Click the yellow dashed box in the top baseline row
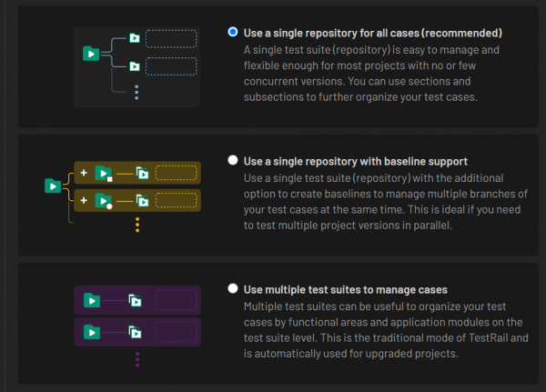 (x=176, y=173)
